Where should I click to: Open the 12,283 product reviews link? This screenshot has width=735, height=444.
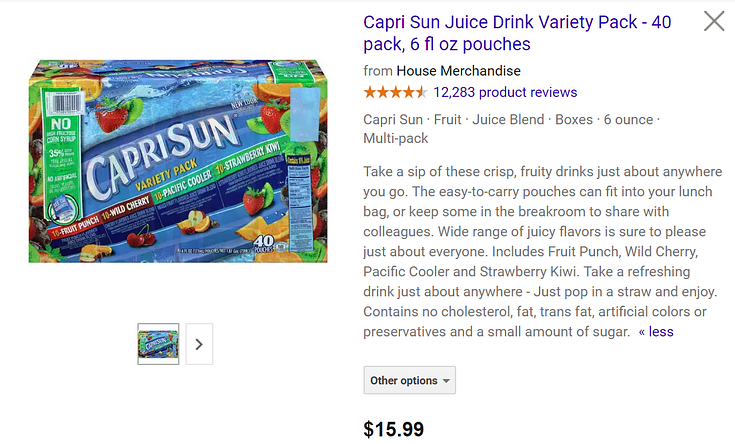click(505, 92)
